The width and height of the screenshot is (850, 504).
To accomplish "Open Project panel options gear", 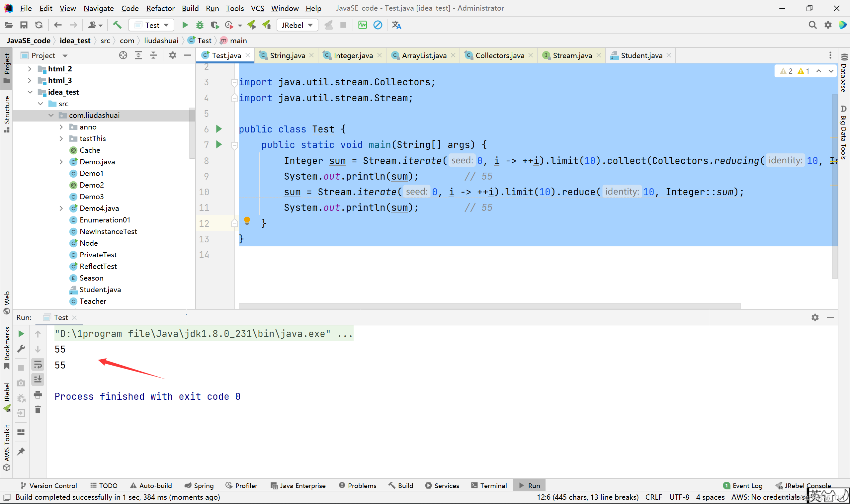I will pos(173,55).
